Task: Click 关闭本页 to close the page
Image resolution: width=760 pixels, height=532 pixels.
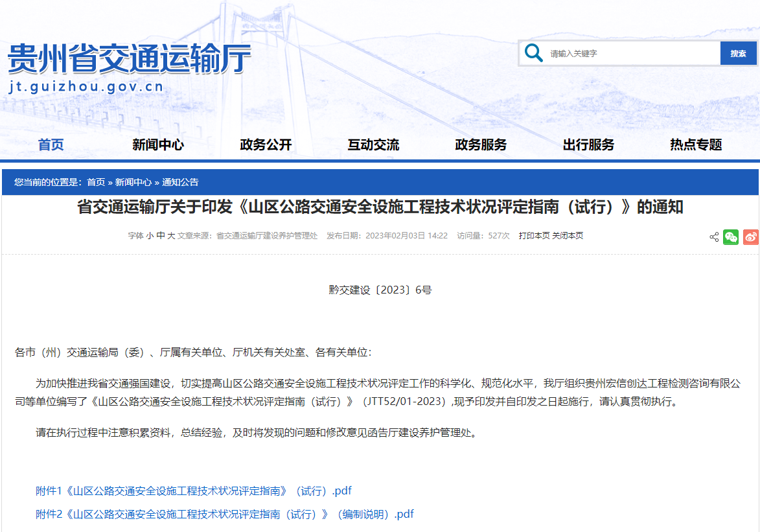Action: point(568,236)
